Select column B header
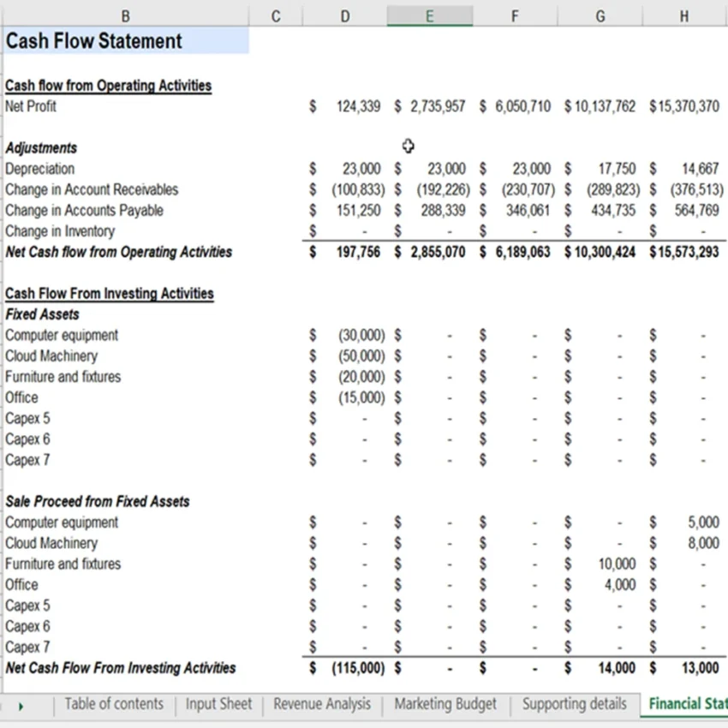Viewport: 728px width, 728px height. (125, 16)
